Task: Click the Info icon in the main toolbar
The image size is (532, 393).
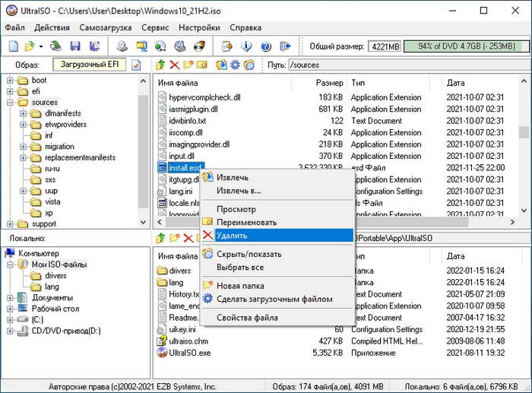Action: pos(245,46)
